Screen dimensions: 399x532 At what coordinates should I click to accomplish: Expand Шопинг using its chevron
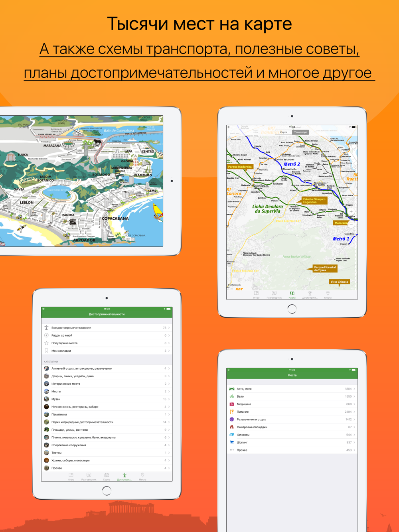pyautogui.click(x=354, y=442)
